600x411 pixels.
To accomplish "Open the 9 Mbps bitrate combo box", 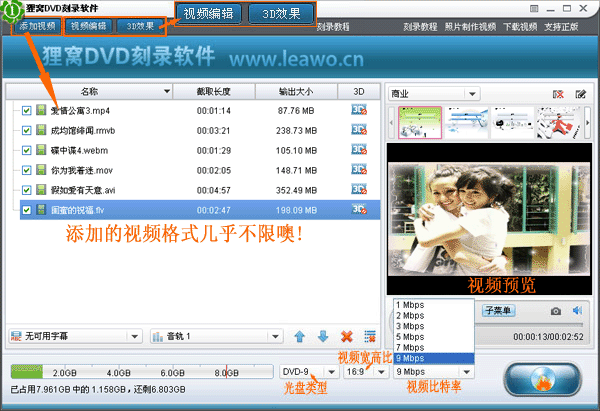I will click(x=434, y=372).
